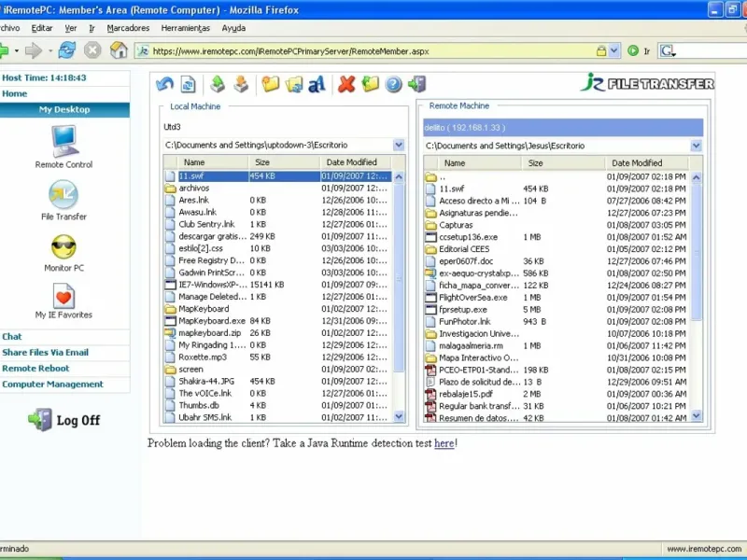
Task: Click Firefox stop button
Action: tap(92, 50)
